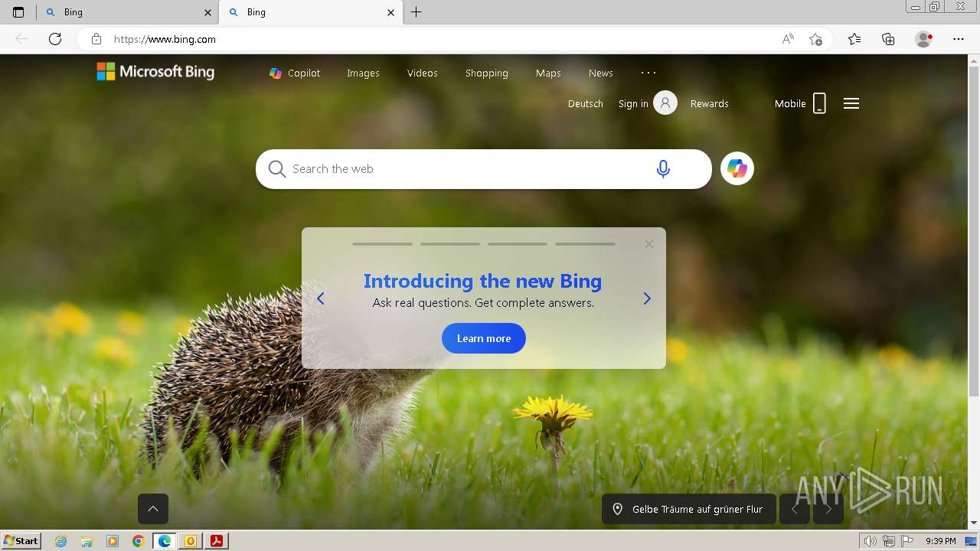Image resolution: width=980 pixels, height=551 pixels.
Task: Open the browser profile avatar
Action: point(924,39)
